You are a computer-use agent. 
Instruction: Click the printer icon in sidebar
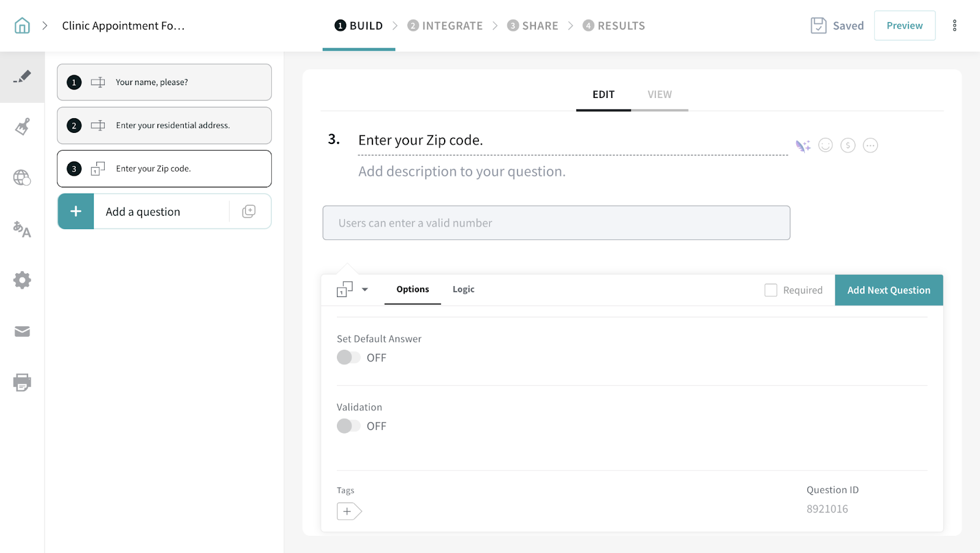pos(22,382)
